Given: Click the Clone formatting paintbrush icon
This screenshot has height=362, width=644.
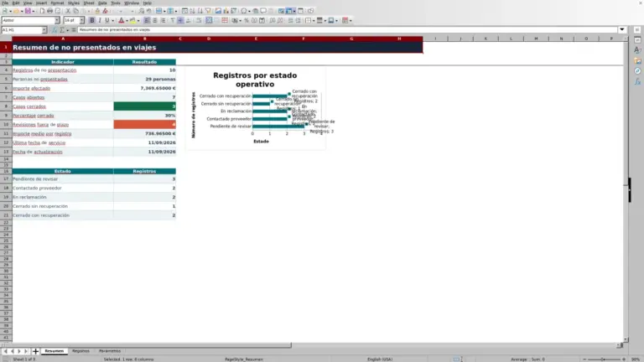Looking at the screenshot, I should click(97, 11).
